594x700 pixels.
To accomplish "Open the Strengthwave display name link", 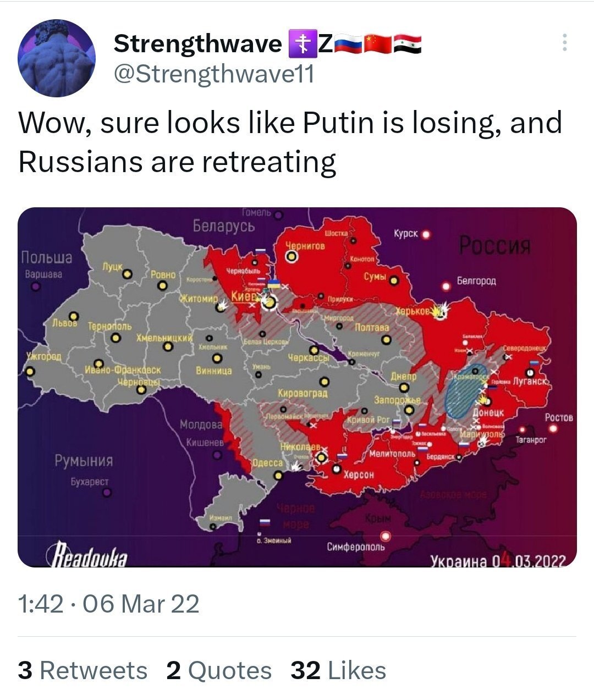I will point(197,44).
